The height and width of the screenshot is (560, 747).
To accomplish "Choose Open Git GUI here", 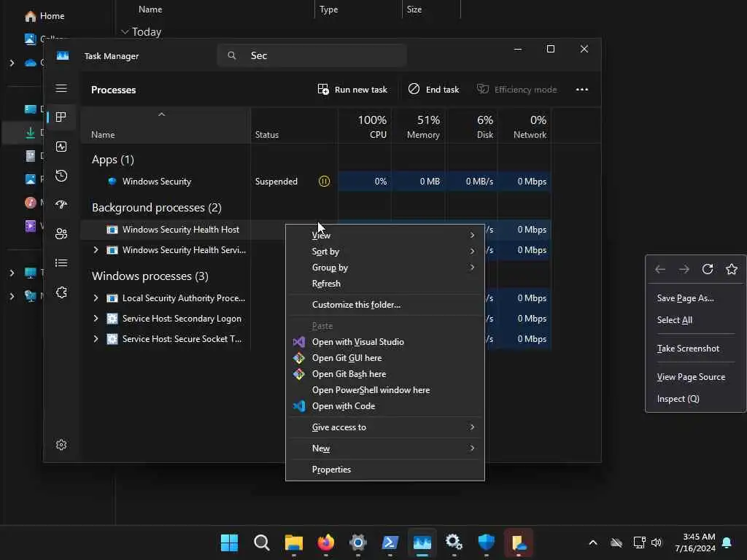I will click(x=384, y=358).
